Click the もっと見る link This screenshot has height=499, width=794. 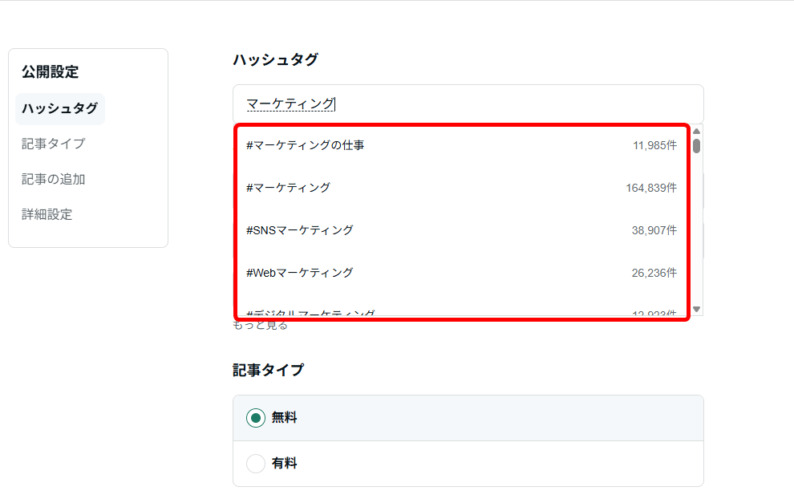coord(260,326)
